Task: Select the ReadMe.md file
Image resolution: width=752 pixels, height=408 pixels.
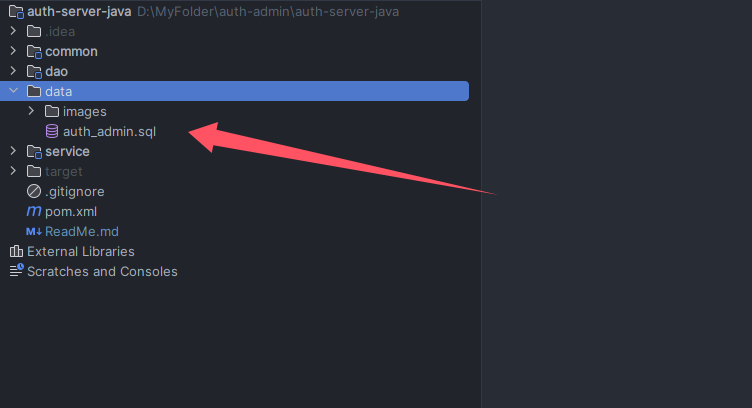Action: [x=82, y=232]
